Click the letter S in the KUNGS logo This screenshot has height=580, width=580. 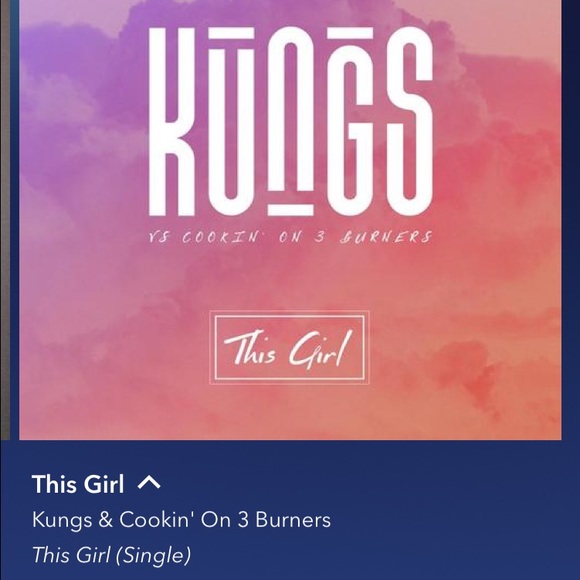(410, 121)
